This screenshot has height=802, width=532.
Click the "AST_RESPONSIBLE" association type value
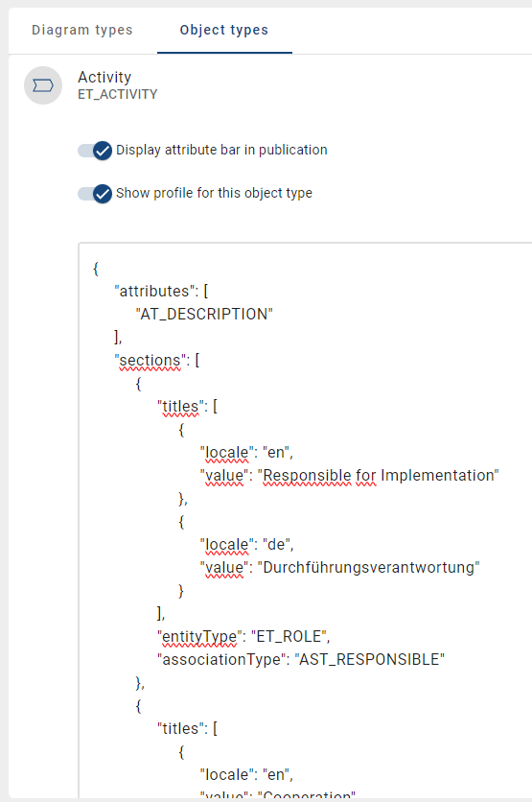369,659
